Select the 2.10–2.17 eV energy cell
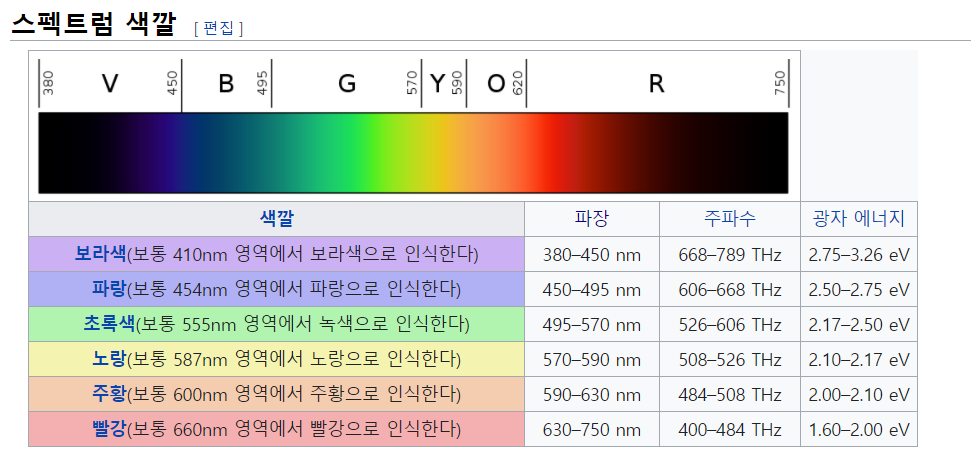The width and height of the screenshot is (971, 467). (858, 359)
